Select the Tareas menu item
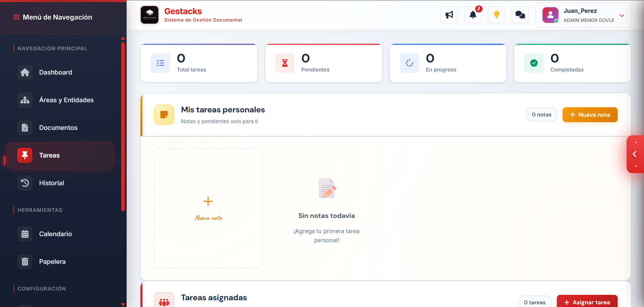Screen dimensions: 644x307 (x=60, y=155)
